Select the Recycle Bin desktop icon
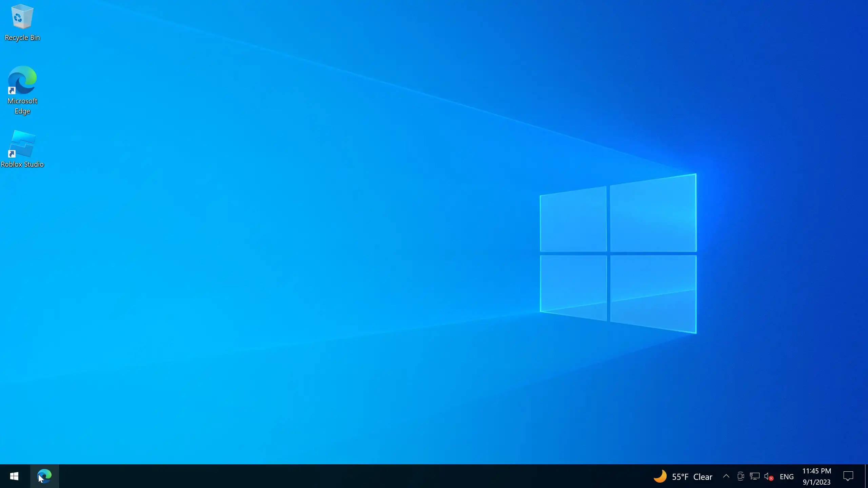Viewport: 868px width, 488px height. (x=22, y=17)
